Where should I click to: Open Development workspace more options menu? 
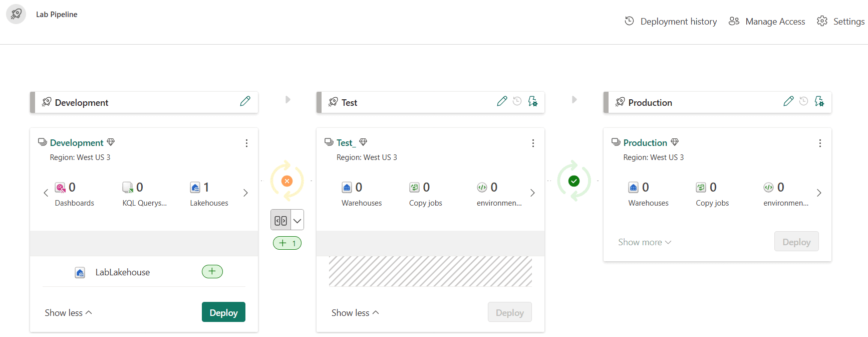tap(246, 143)
